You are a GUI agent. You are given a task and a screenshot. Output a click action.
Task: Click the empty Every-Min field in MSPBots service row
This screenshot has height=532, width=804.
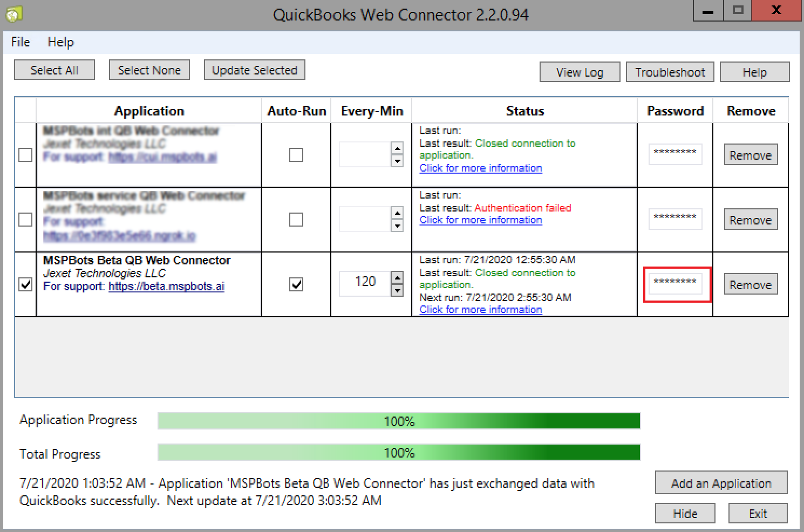point(365,219)
